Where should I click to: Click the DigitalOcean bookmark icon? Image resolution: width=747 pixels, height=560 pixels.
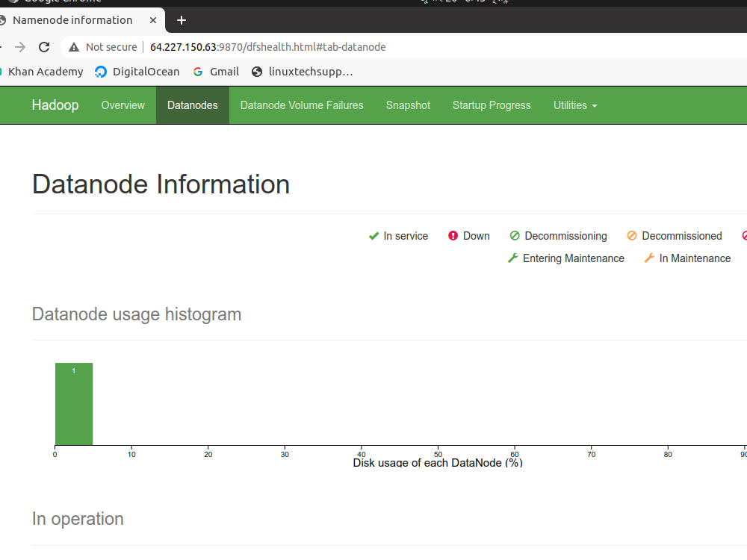click(x=101, y=72)
